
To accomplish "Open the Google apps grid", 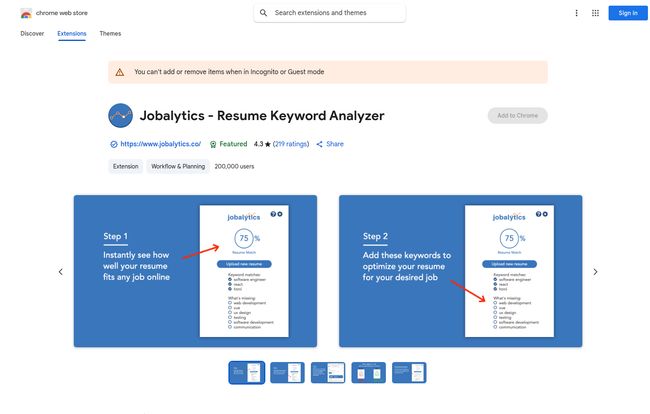I will (595, 13).
